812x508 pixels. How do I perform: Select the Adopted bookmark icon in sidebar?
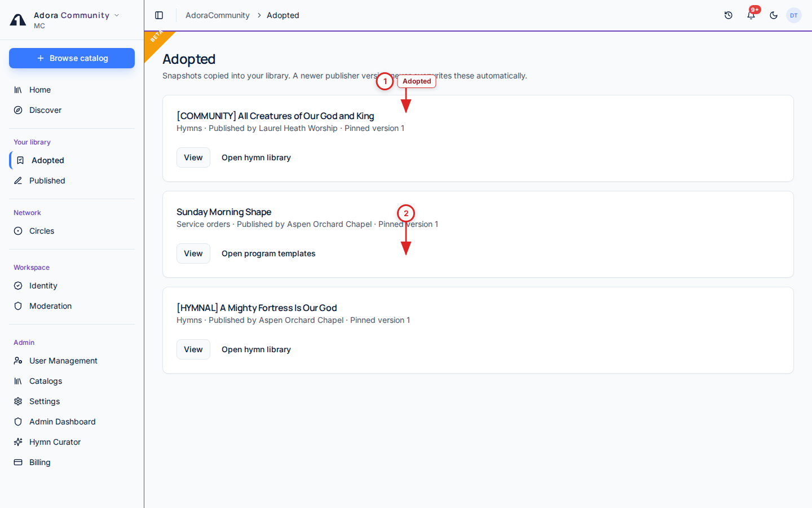20,160
